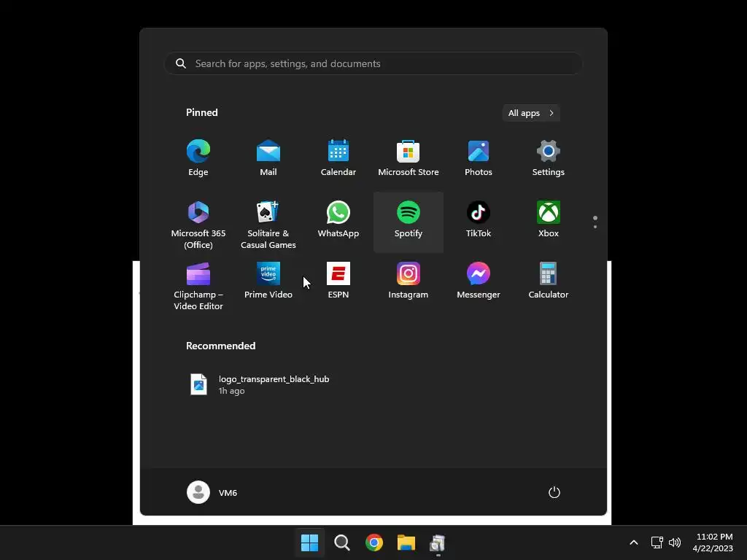Open Settings from pinned apps
The height and width of the screenshot is (560, 747).
(x=549, y=158)
